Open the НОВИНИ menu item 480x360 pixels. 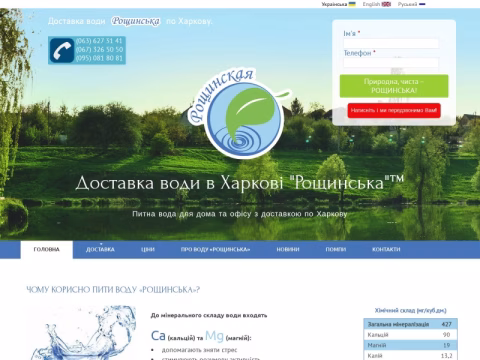(x=288, y=249)
